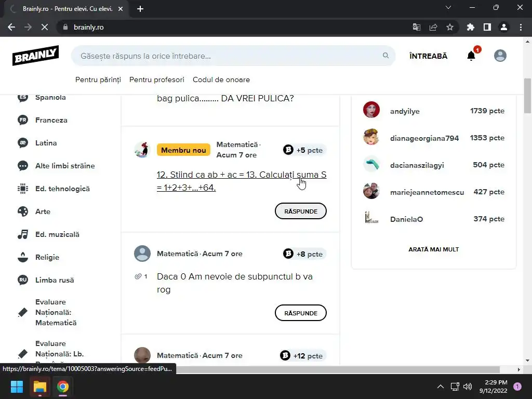Open Chrome user profile icon
532x399 pixels.
tap(504, 27)
